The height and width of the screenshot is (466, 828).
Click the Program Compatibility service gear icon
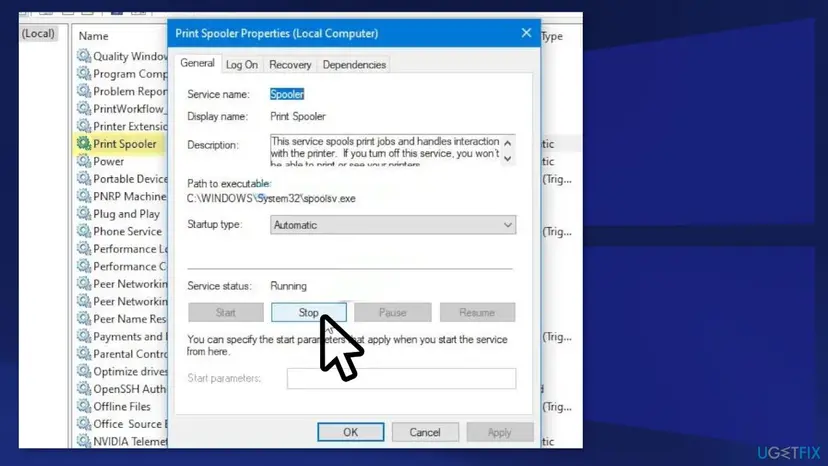pyautogui.click(x=83, y=73)
